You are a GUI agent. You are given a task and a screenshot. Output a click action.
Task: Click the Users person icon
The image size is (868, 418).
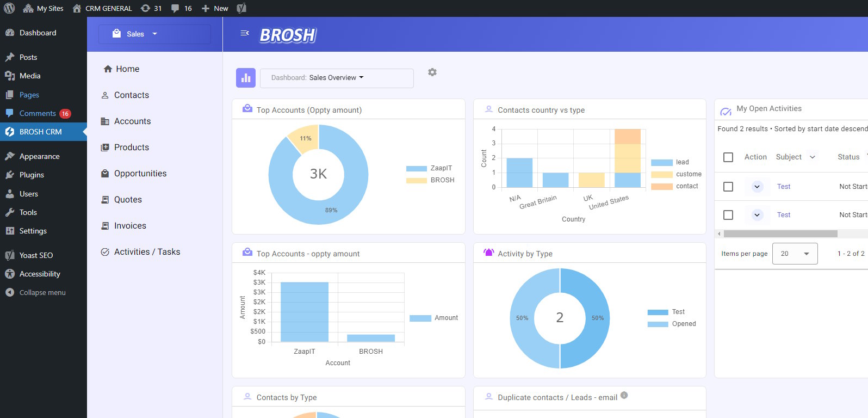click(x=10, y=194)
